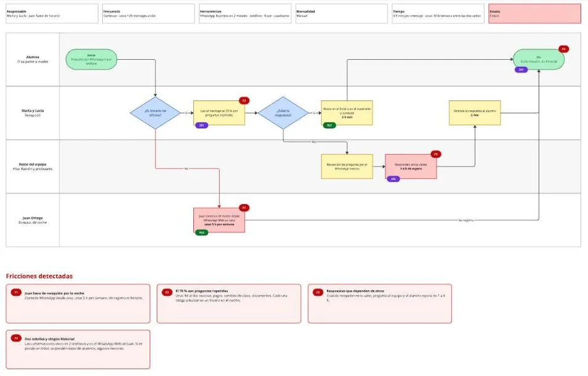Click the green start node in Alumna lane
The height and width of the screenshot is (376, 588).
point(92,59)
